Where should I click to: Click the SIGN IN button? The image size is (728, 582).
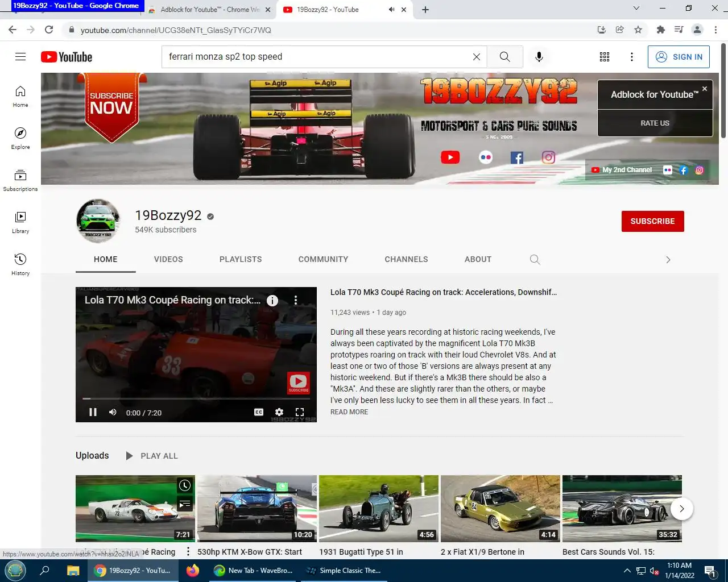679,57
